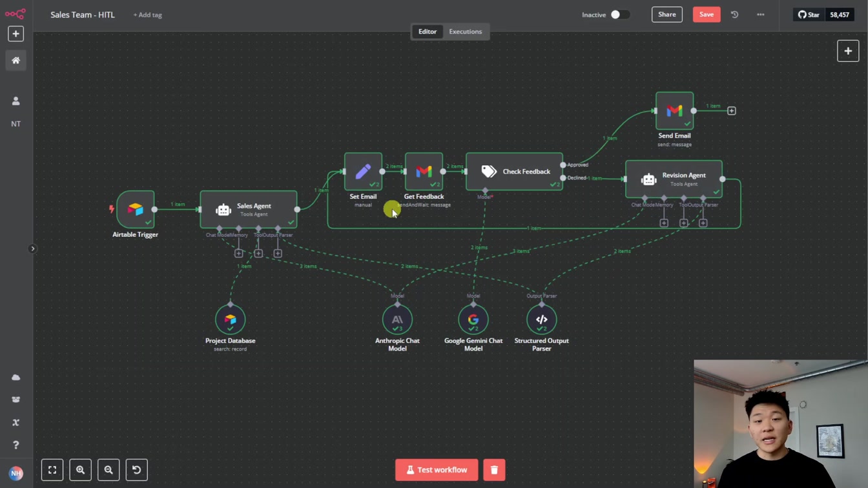This screenshot has height=488, width=868.
Task: Click zoom to fit canvas button
Action: click(x=52, y=470)
